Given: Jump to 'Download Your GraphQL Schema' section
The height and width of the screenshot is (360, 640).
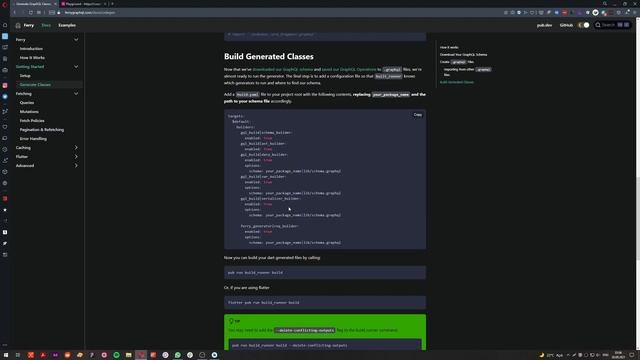Looking at the screenshot, I should [x=463, y=55].
